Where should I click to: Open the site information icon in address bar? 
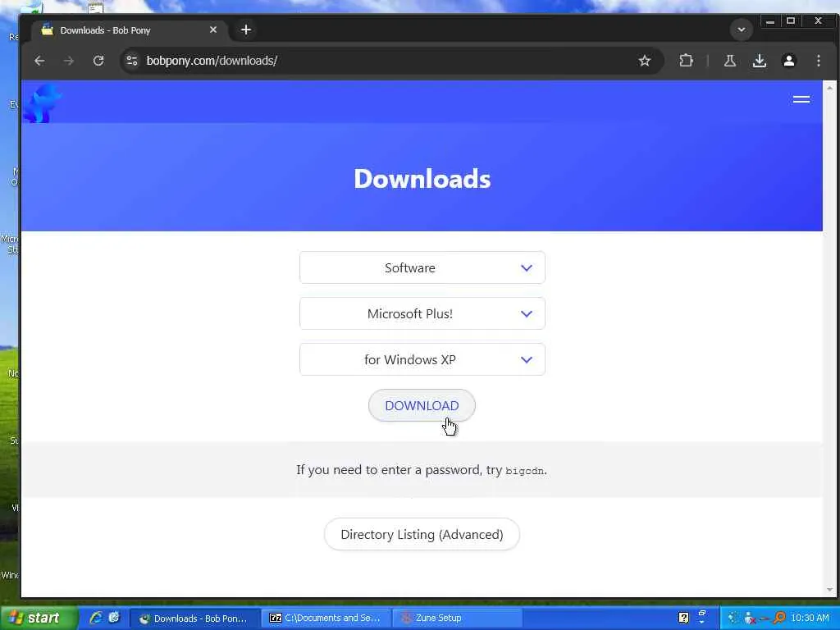coord(132,61)
